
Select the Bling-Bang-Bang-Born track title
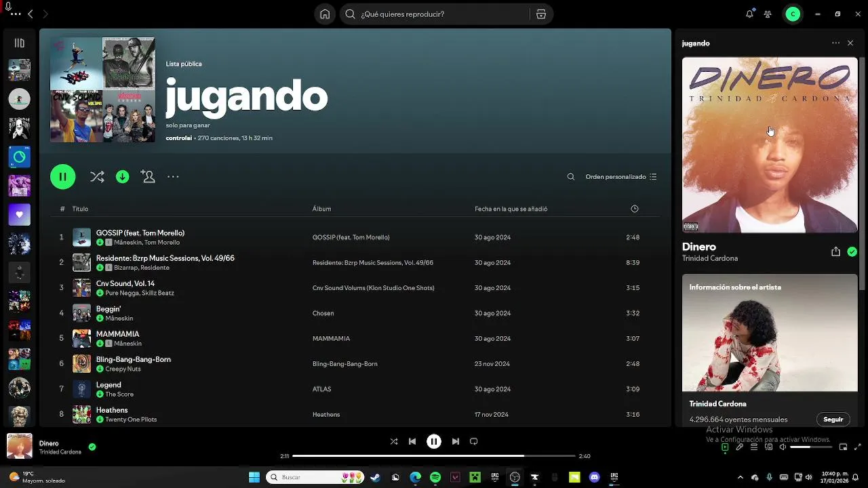pos(134,359)
